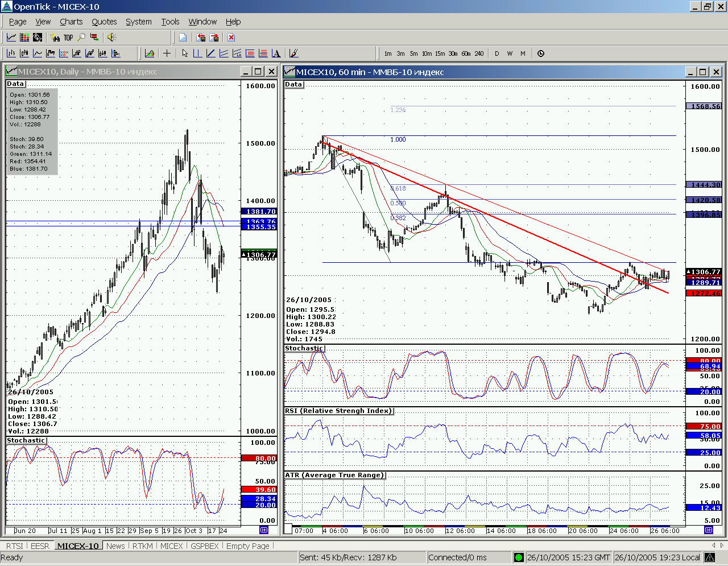The height and width of the screenshot is (566, 728).
Task: Open a new chart window icon
Action: click(11, 38)
